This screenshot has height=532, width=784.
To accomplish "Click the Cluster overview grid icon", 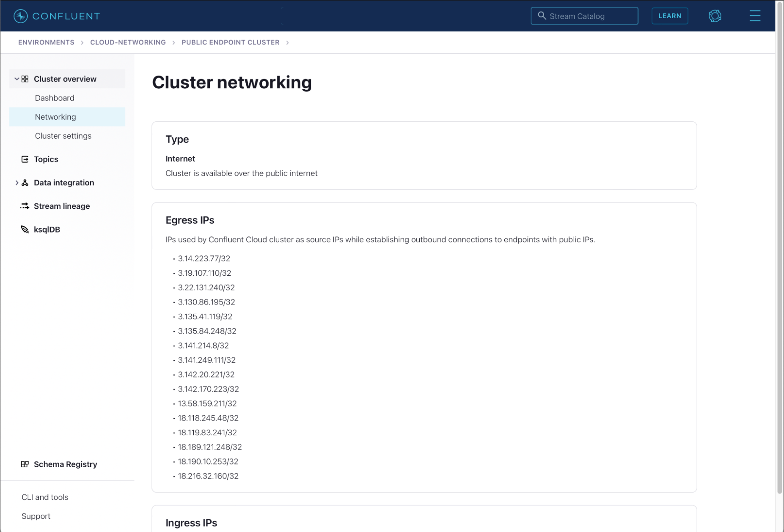I will (x=25, y=79).
